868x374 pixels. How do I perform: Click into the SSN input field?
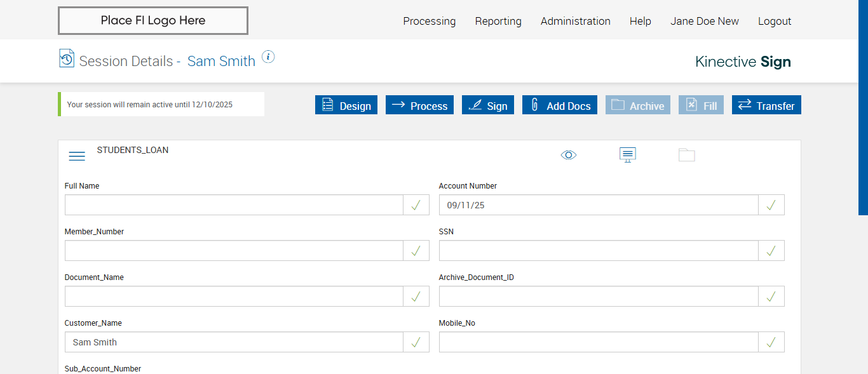[x=599, y=251]
